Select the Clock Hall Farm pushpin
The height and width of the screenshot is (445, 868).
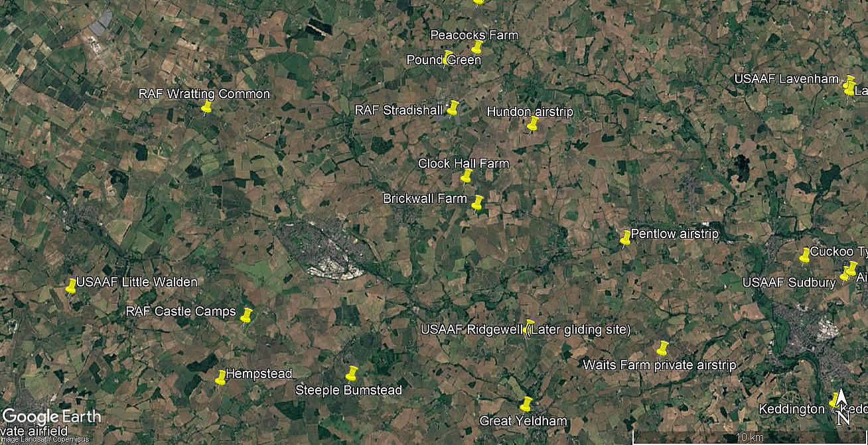466,176
